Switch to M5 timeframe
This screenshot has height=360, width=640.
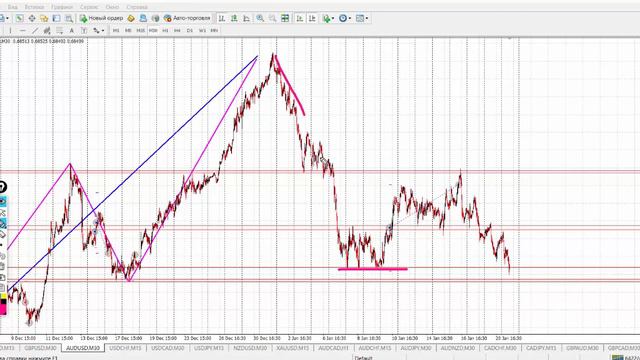point(128,30)
